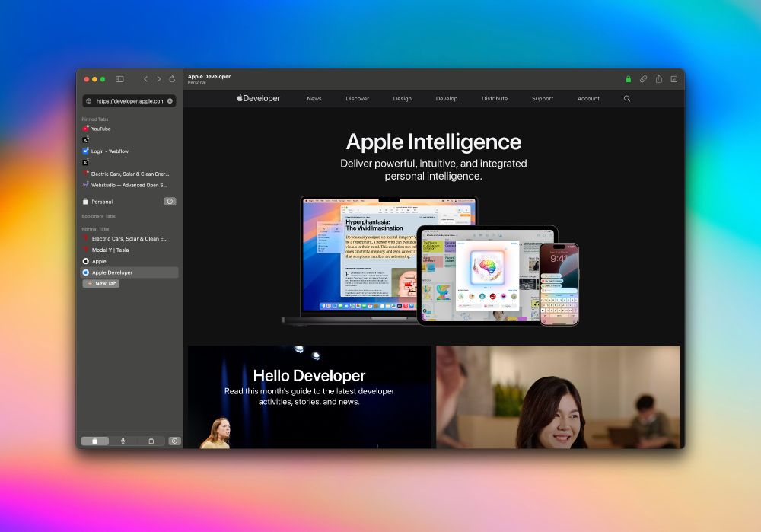Viewport: 761px width, 532px height.
Task: Open the share menu icon in the toolbar
Action: pyautogui.click(x=658, y=79)
